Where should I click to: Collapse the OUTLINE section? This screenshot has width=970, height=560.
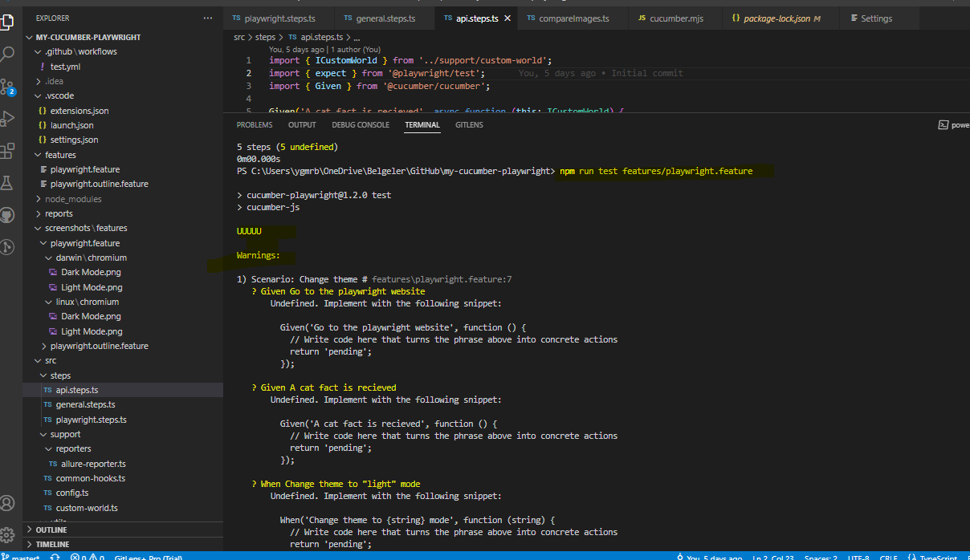pyautogui.click(x=48, y=530)
